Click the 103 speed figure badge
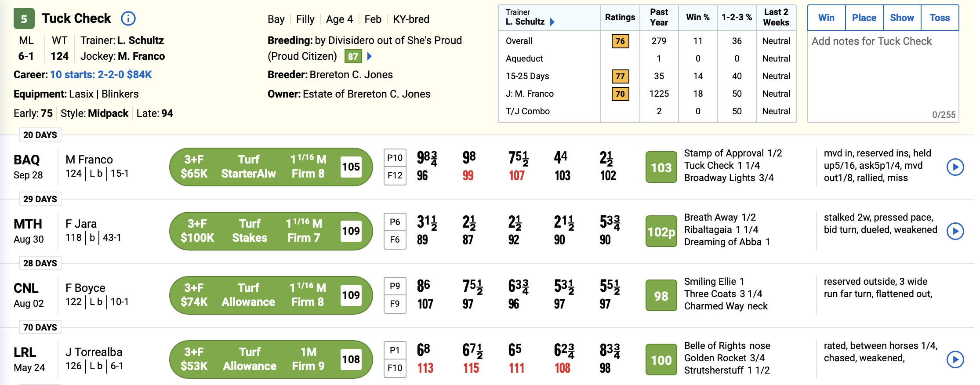Image resolution: width=980 pixels, height=385 pixels. click(661, 167)
